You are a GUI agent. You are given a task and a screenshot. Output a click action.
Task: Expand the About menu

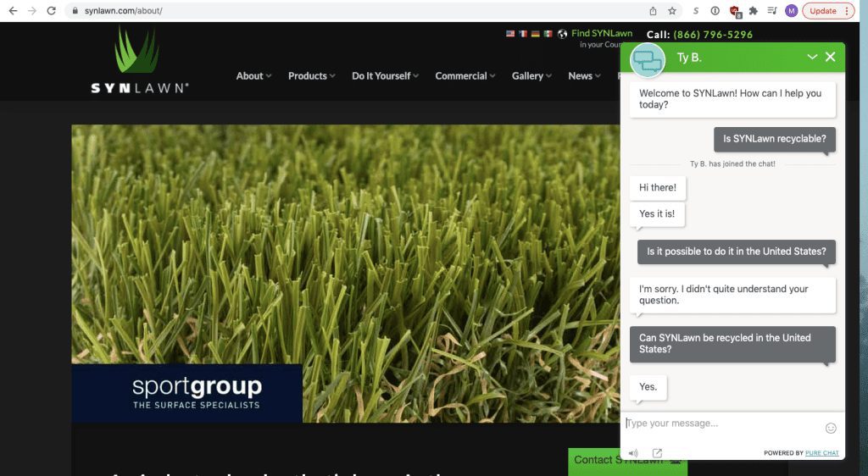pos(253,75)
